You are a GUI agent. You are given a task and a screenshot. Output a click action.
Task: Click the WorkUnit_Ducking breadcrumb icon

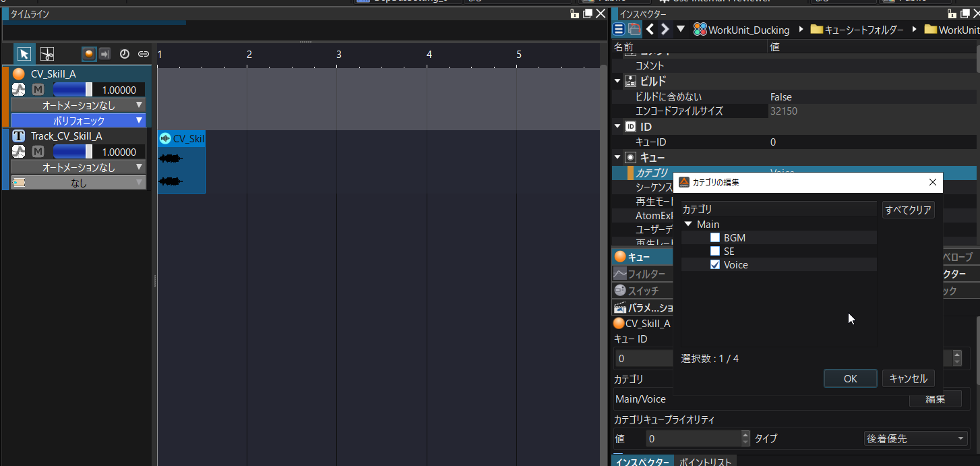(x=700, y=30)
